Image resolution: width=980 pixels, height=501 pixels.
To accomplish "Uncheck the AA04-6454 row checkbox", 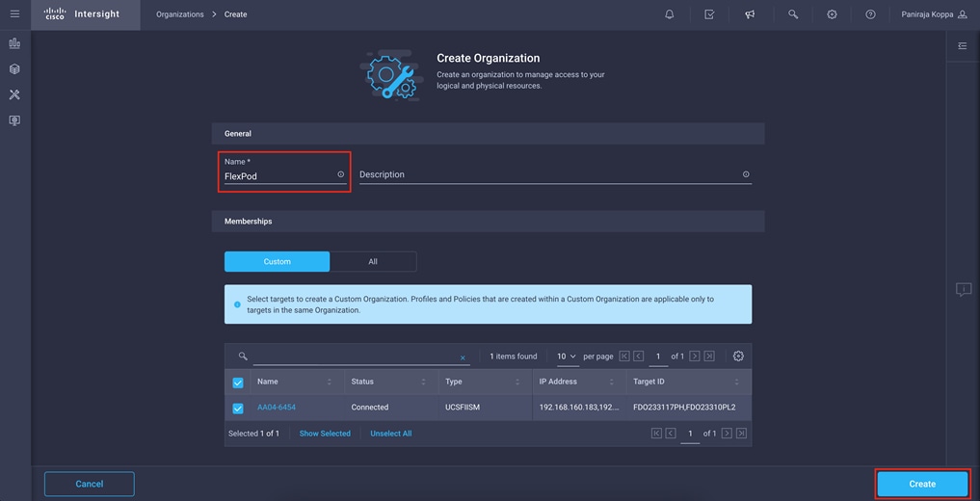I will click(237, 408).
